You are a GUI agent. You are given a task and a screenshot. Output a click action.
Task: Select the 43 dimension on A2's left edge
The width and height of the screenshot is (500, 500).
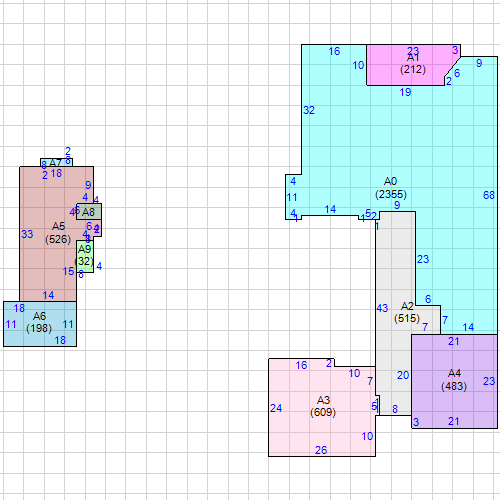pos(382,308)
